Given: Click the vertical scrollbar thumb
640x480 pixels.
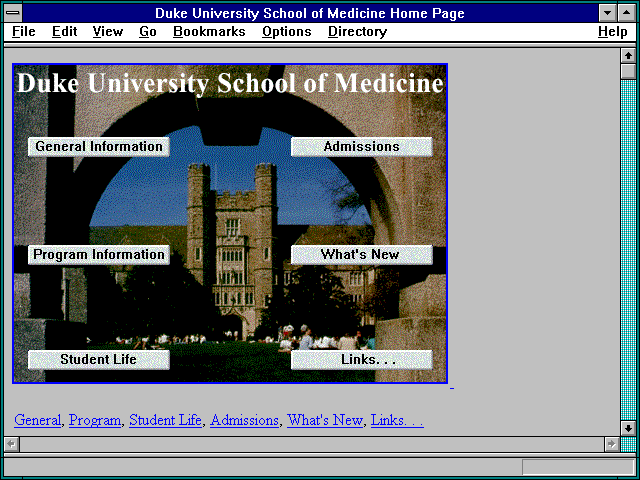Looking at the screenshot, I should pos(628,71).
